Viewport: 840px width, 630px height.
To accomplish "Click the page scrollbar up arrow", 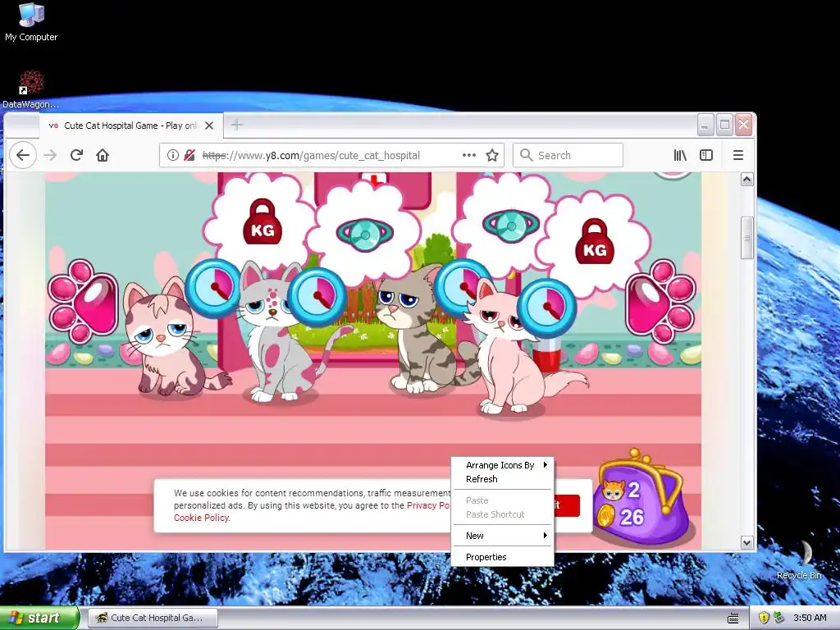I will (x=746, y=180).
